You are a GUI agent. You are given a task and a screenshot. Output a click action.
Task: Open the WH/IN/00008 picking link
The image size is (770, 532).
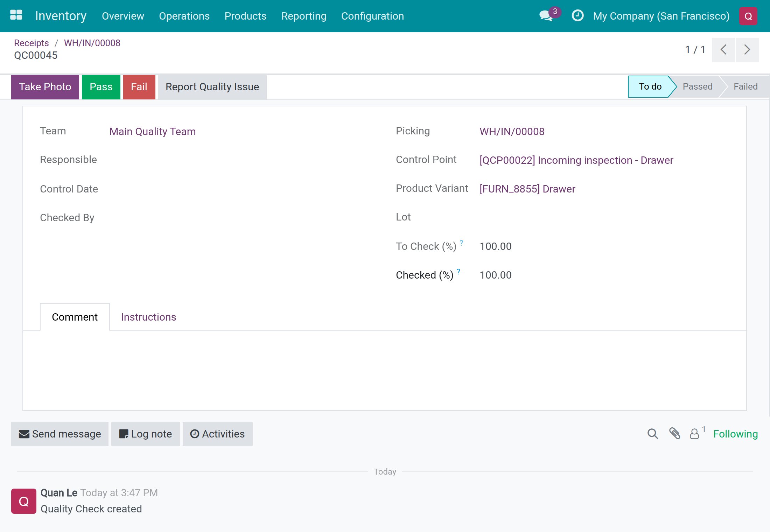[x=512, y=132]
